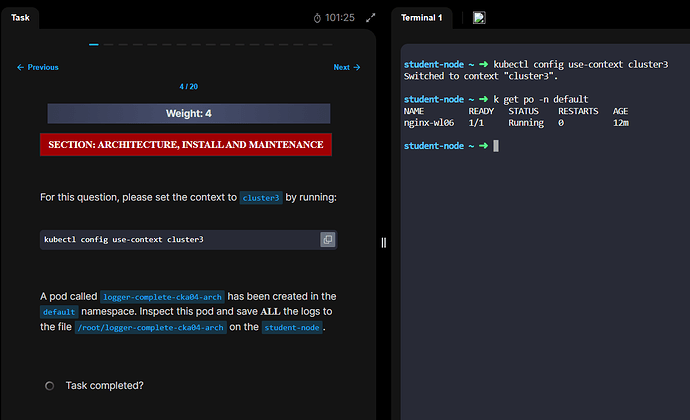Click the Weight: 4 banner
The image size is (690, 420).
188,114
